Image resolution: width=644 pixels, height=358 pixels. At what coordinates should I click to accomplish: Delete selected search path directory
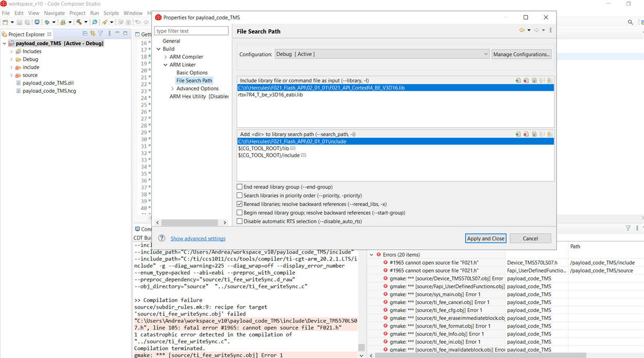[x=526, y=134]
